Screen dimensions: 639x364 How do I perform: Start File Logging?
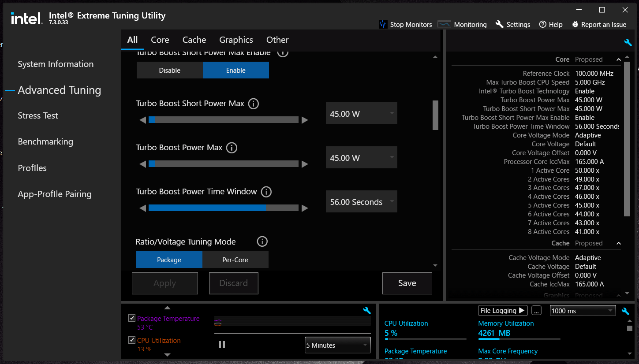[503, 311]
